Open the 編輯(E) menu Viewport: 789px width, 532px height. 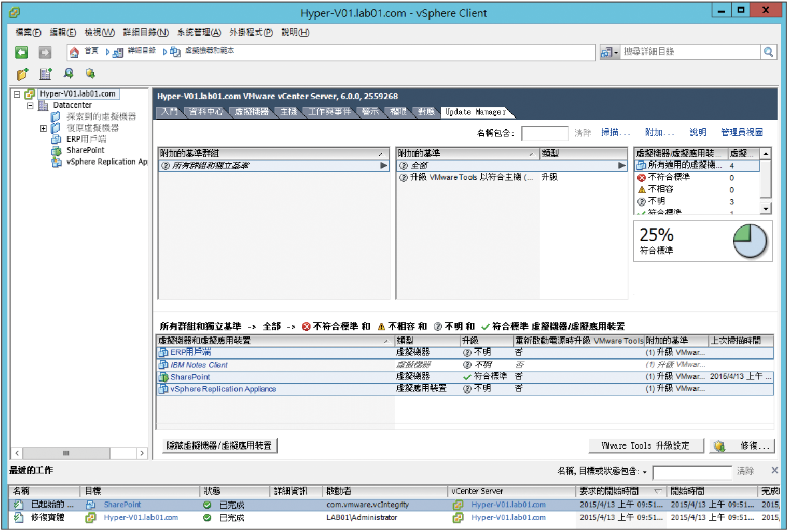63,32
